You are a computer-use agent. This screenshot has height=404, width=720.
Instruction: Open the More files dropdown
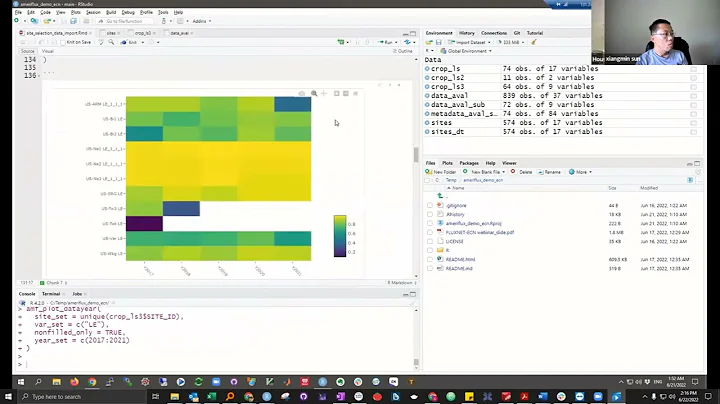pyautogui.click(x=580, y=172)
